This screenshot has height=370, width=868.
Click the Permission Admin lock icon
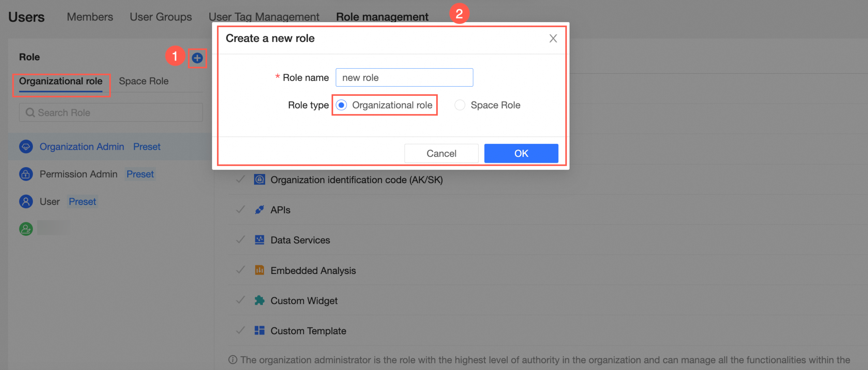pos(26,174)
